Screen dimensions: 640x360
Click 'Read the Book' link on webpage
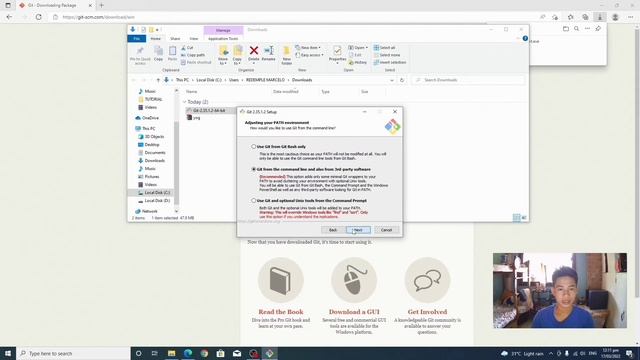pyautogui.click(x=281, y=312)
